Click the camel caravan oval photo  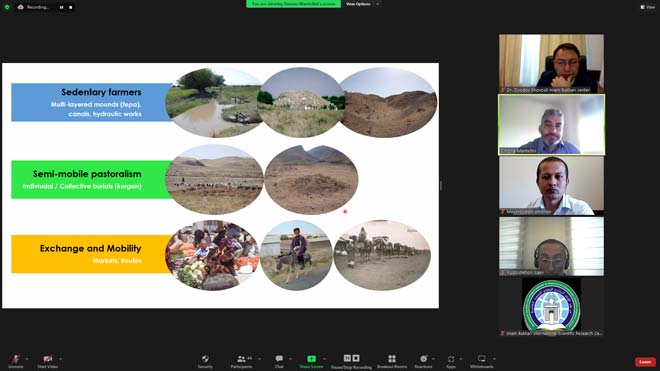coord(382,255)
